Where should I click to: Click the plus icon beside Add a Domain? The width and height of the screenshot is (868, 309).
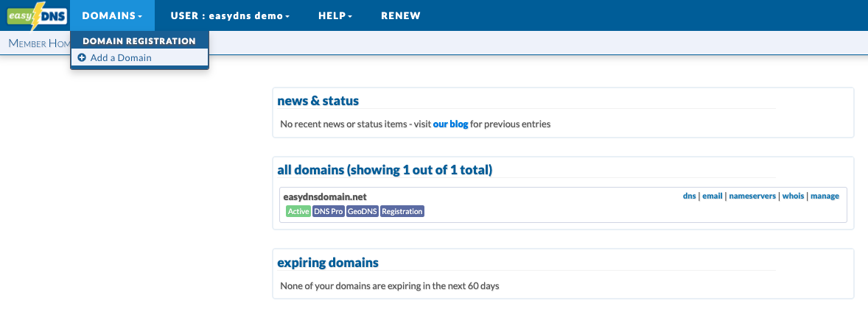(x=82, y=57)
